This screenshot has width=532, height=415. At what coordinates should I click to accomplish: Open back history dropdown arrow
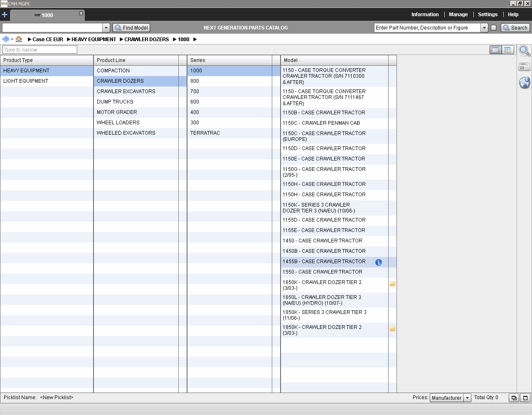click(12, 40)
